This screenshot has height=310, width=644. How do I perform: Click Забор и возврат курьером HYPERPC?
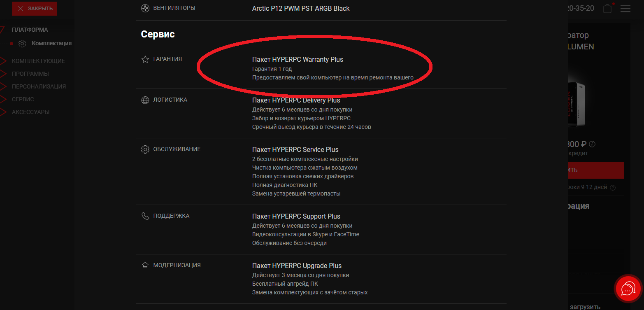tap(301, 118)
